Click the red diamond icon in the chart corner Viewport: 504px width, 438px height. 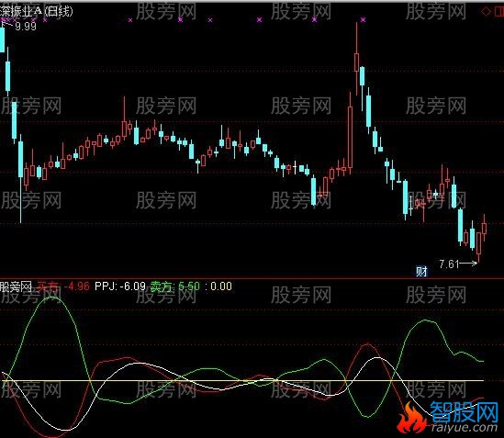click(x=486, y=12)
